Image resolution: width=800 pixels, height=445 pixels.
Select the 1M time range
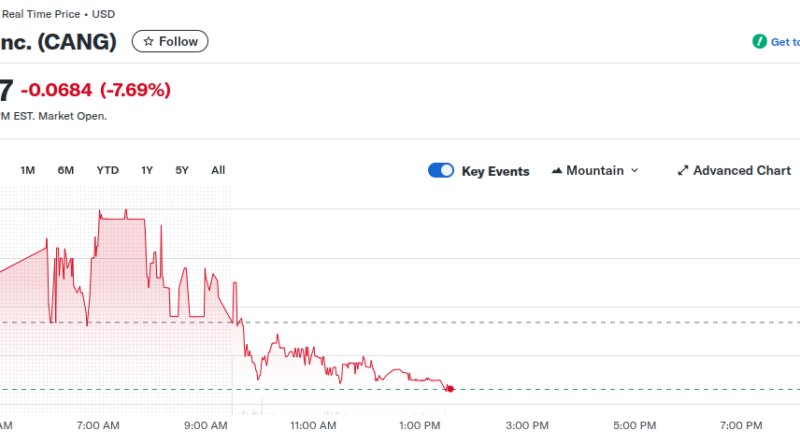tap(28, 170)
